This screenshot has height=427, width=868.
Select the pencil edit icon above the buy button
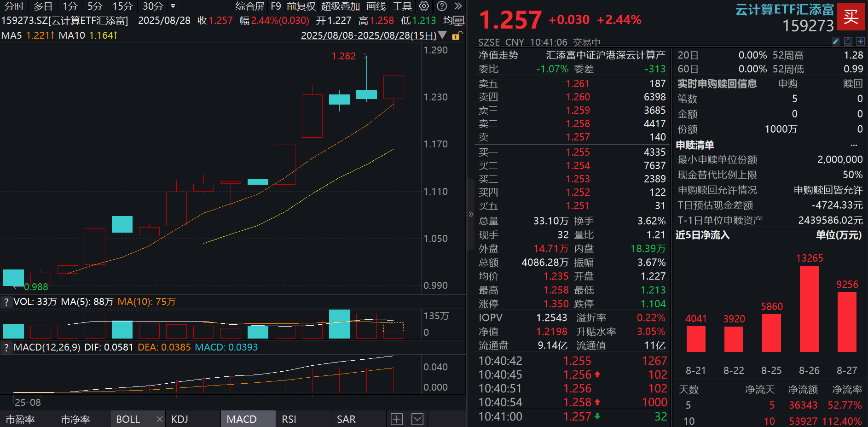[836, 41]
